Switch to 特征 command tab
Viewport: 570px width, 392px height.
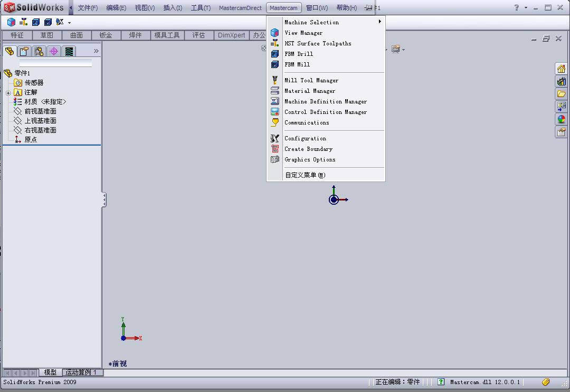17,35
